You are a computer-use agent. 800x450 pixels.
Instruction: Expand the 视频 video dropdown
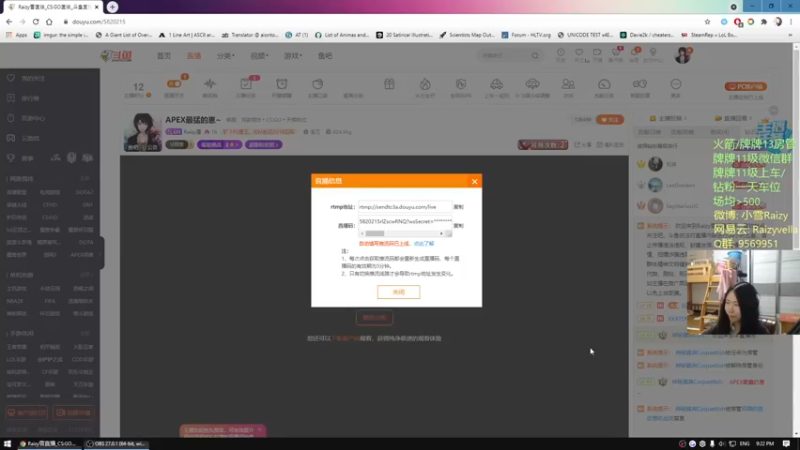pyautogui.click(x=259, y=56)
